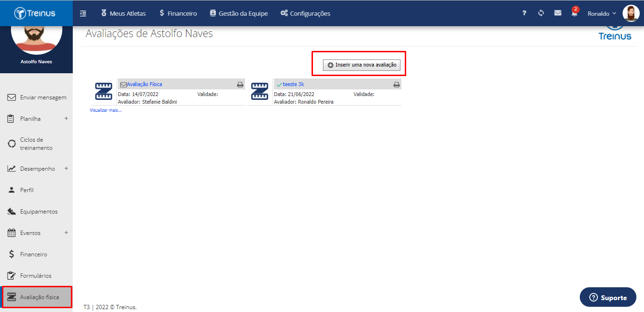Click the footer text T3 | 2022 © Treinus.
This screenshot has height=312, width=644.
(110, 307)
